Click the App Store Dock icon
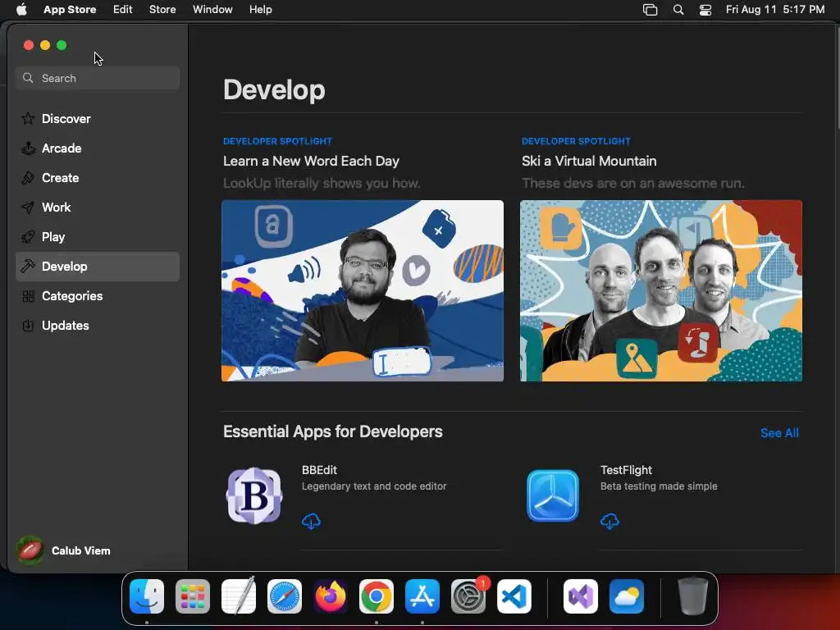The width and height of the screenshot is (840, 630). pos(422,596)
